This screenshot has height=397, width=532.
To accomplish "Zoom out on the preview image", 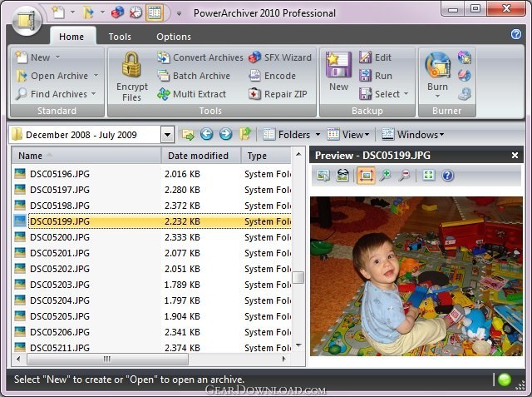I will tap(404, 176).
